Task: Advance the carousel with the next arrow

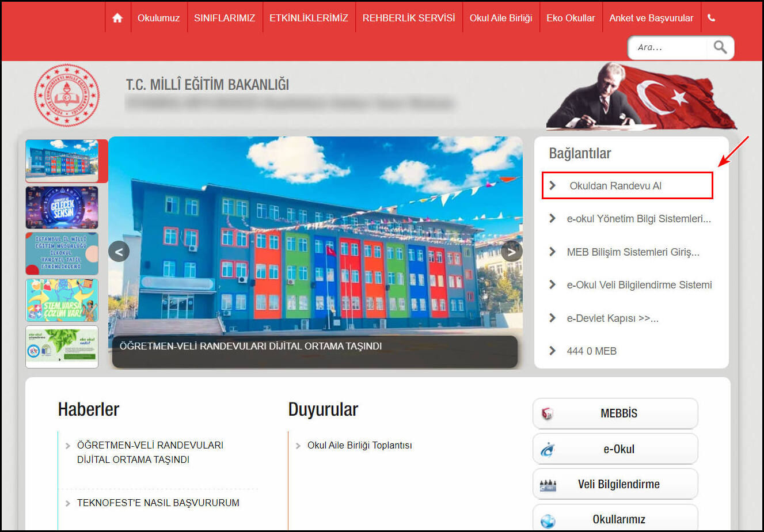Action: 511,250
